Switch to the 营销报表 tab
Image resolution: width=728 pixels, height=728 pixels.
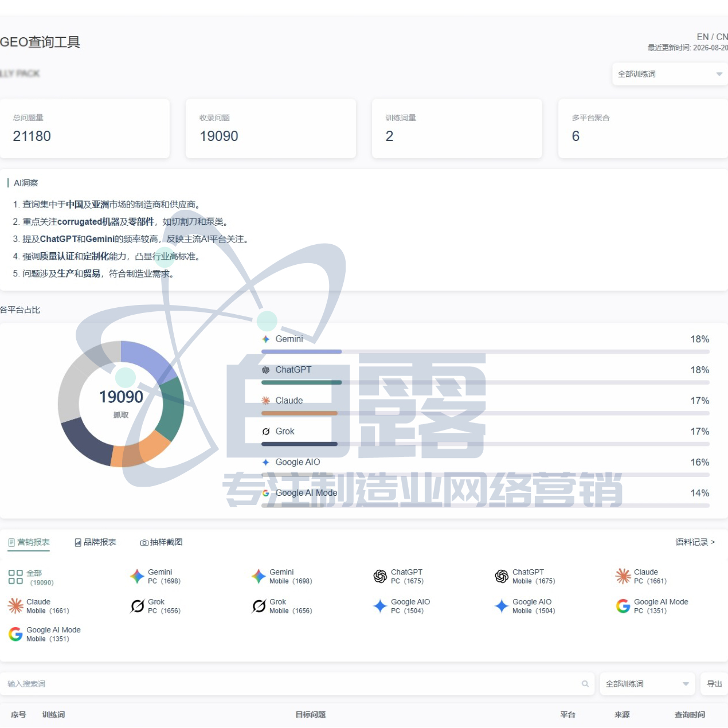29,542
